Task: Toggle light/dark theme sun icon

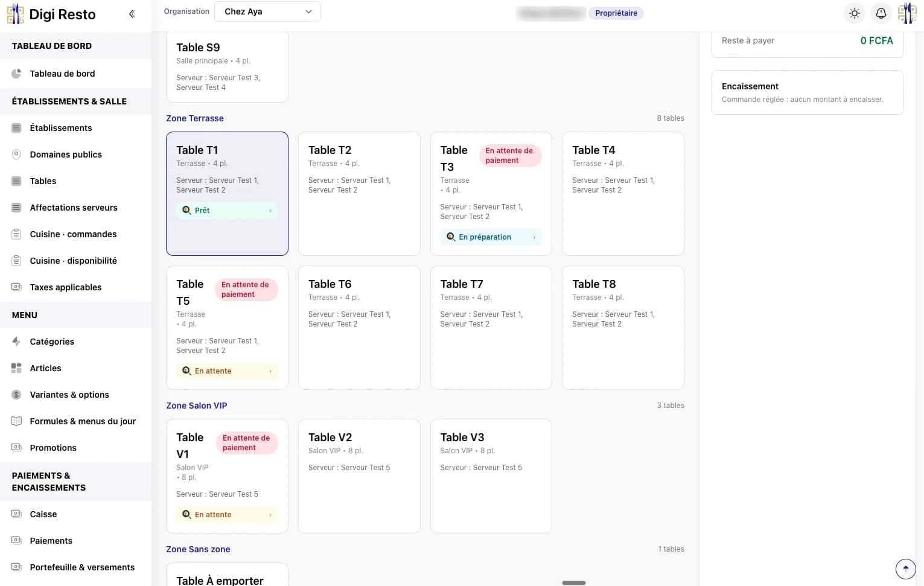Action: [854, 13]
